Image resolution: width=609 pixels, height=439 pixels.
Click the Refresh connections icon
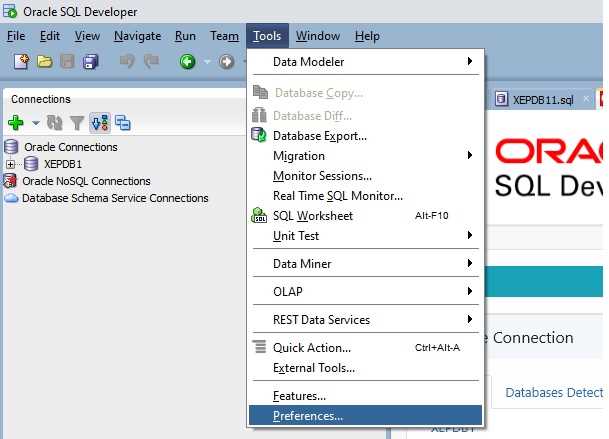pos(55,123)
